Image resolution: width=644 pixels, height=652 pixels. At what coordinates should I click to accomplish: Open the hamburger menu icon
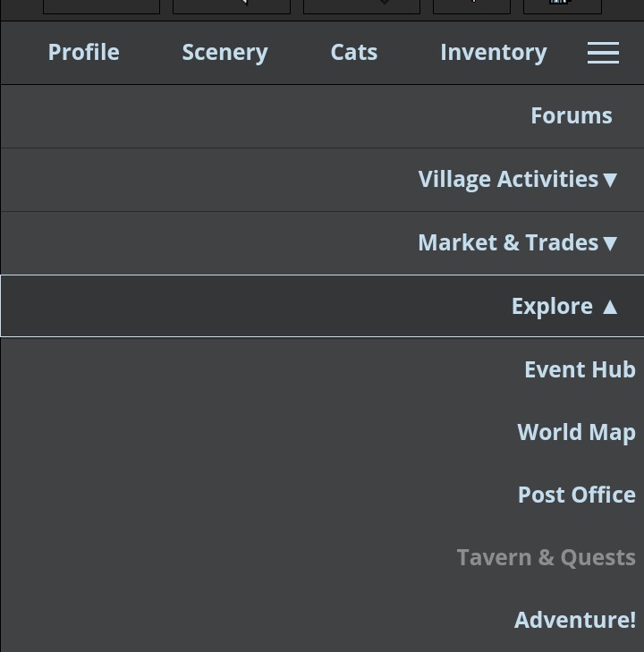coord(603,53)
